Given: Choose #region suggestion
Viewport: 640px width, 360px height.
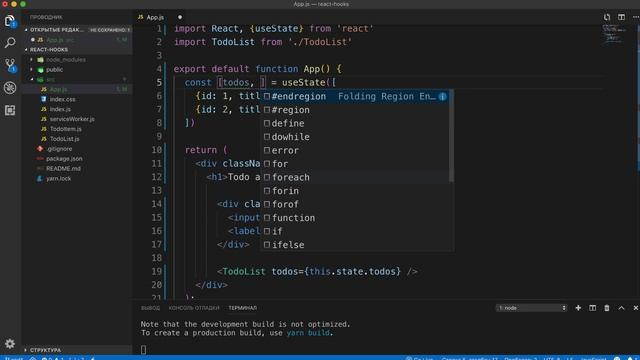Looking at the screenshot, I should (354, 110).
